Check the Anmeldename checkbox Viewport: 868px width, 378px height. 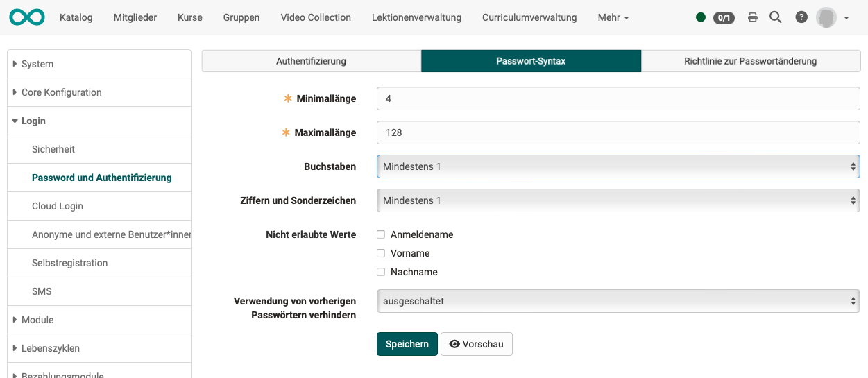pyautogui.click(x=381, y=234)
